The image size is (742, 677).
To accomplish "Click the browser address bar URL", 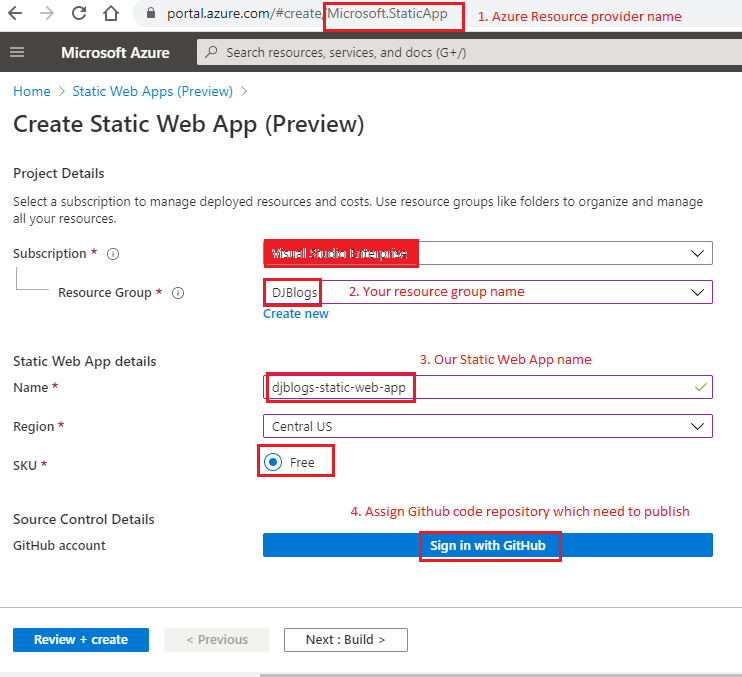I will [x=307, y=14].
